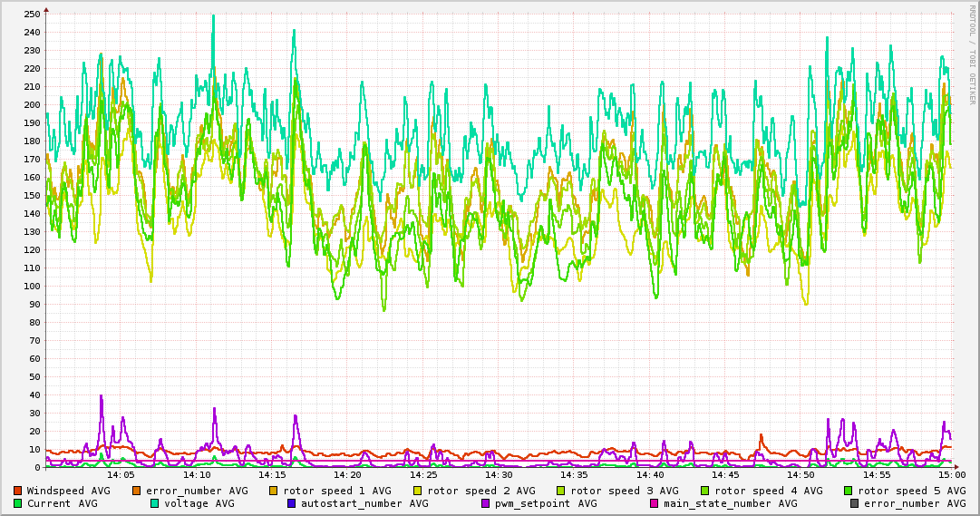Select the 'rotor speed 4 AVG' legend text
This screenshot has height=516, width=980.
pos(769,491)
